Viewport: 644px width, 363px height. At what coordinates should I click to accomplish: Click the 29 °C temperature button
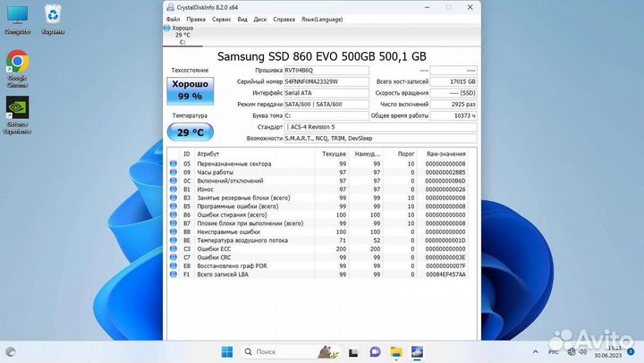point(189,132)
